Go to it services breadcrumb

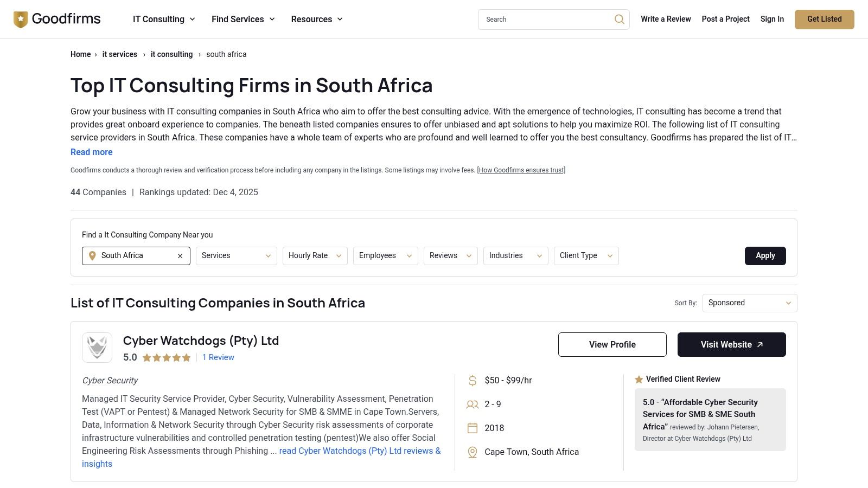(119, 54)
